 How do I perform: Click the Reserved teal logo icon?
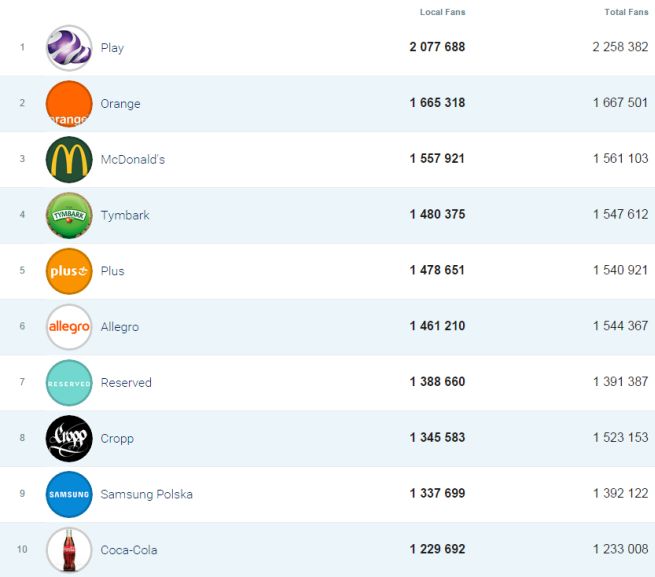pyautogui.click(x=69, y=383)
